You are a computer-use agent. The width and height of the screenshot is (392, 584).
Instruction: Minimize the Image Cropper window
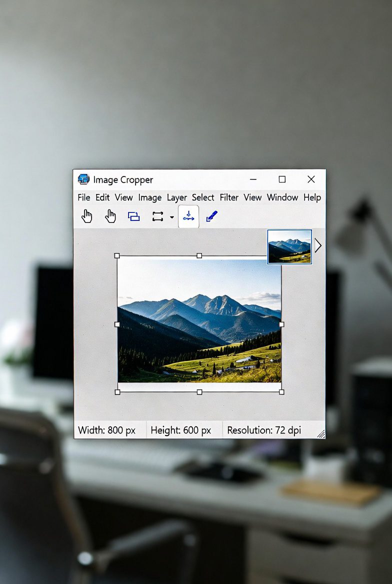(x=253, y=179)
